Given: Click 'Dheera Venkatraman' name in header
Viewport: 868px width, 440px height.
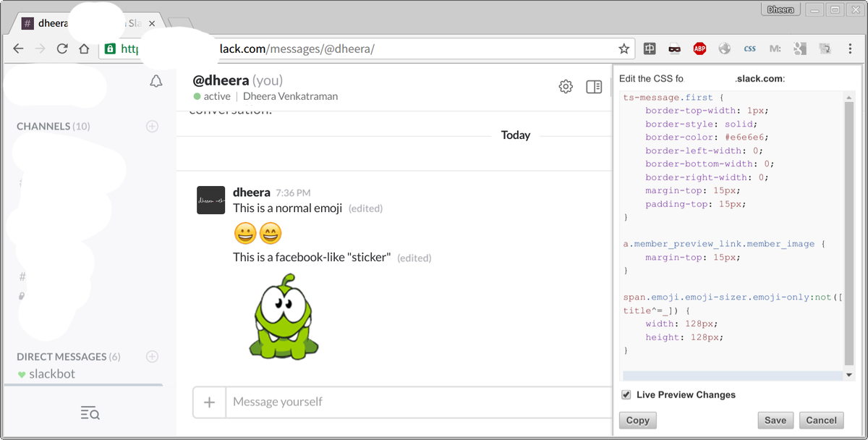Looking at the screenshot, I should point(290,96).
